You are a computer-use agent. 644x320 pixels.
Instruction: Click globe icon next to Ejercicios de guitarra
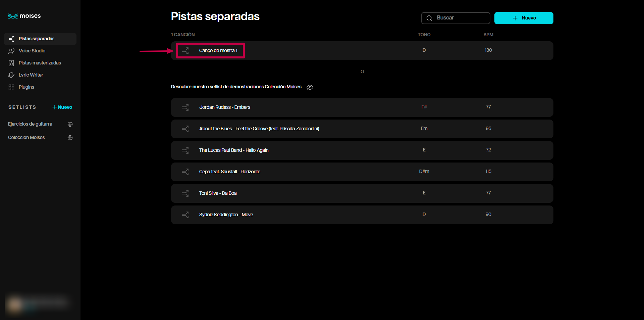click(x=70, y=124)
